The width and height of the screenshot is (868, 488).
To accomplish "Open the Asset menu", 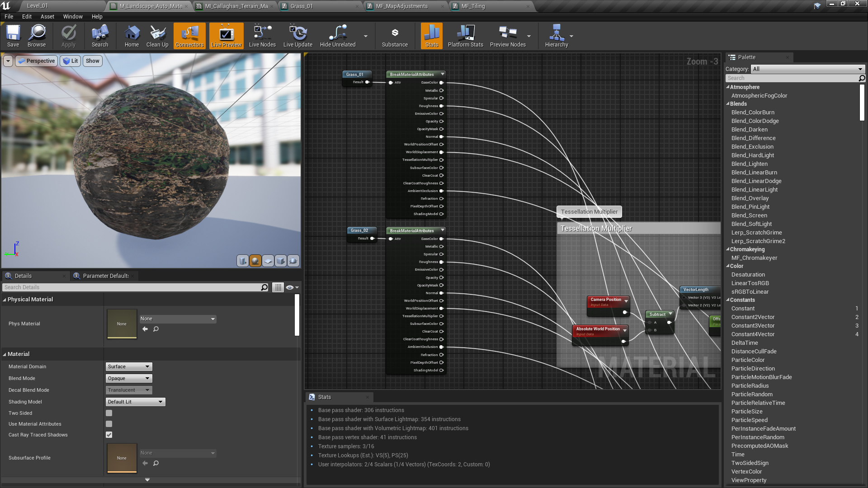I will click(47, 17).
